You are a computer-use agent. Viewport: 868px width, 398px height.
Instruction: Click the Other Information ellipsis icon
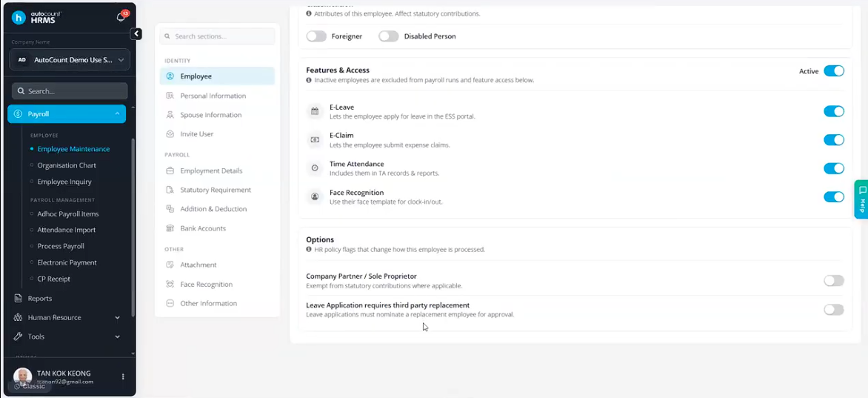coord(170,303)
